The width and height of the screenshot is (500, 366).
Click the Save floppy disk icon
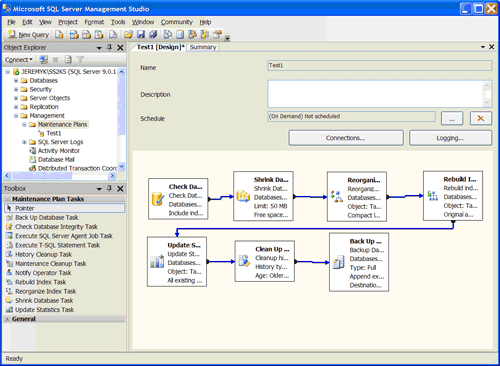click(x=141, y=34)
